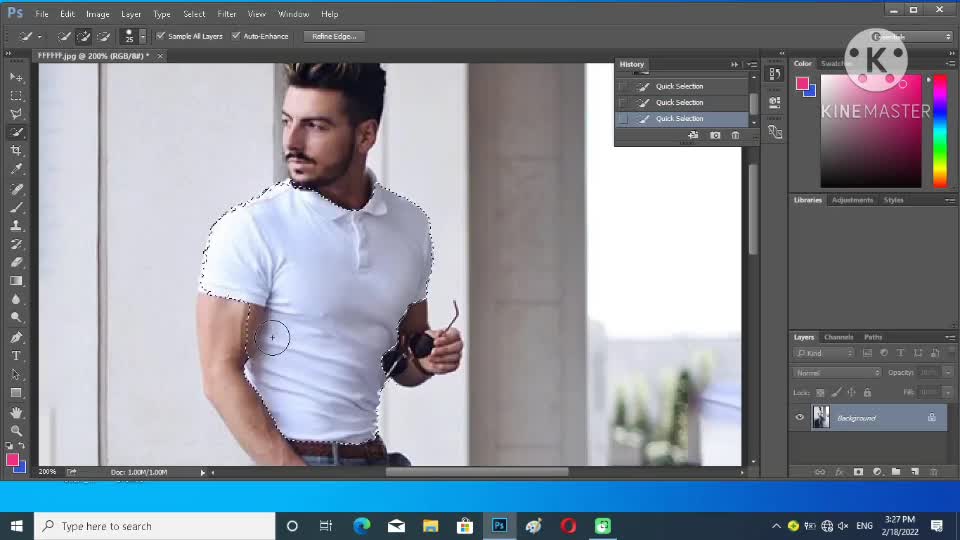Select the Horizontal Type tool
This screenshot has height=540, width=960.
(16, 356)
